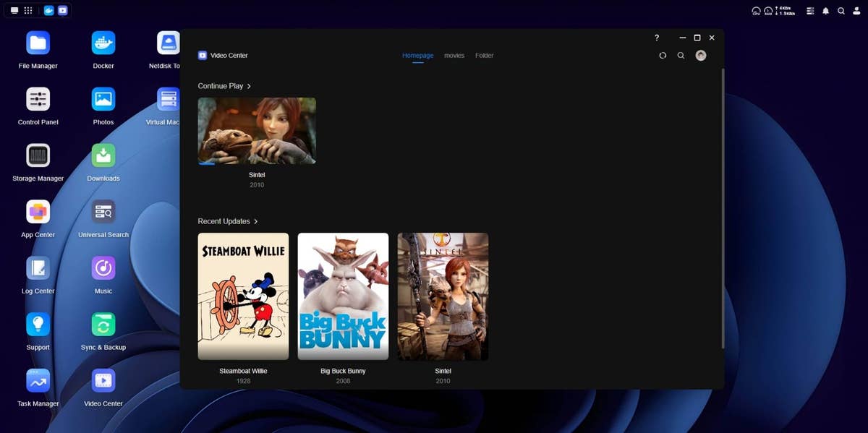Open the Sync & Backup app
This screenshot has width=868, height=433.
tap(103, 325)
